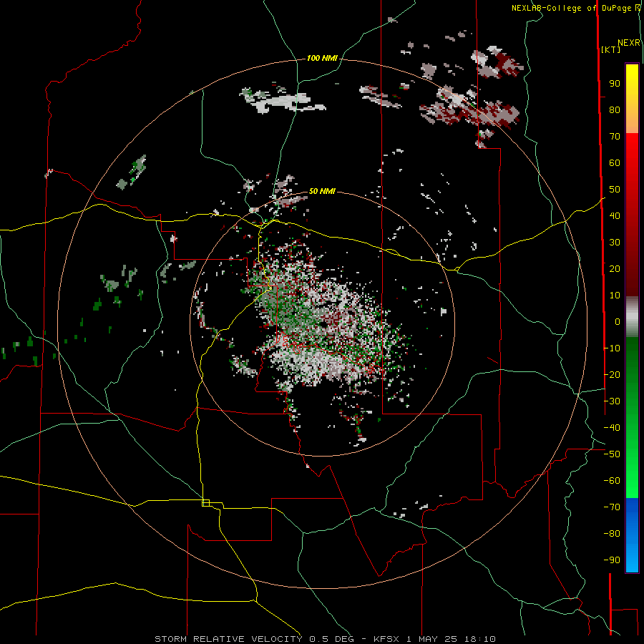
Task: Click the NEXR label above the color scale
Action: [x=629, y=43]
